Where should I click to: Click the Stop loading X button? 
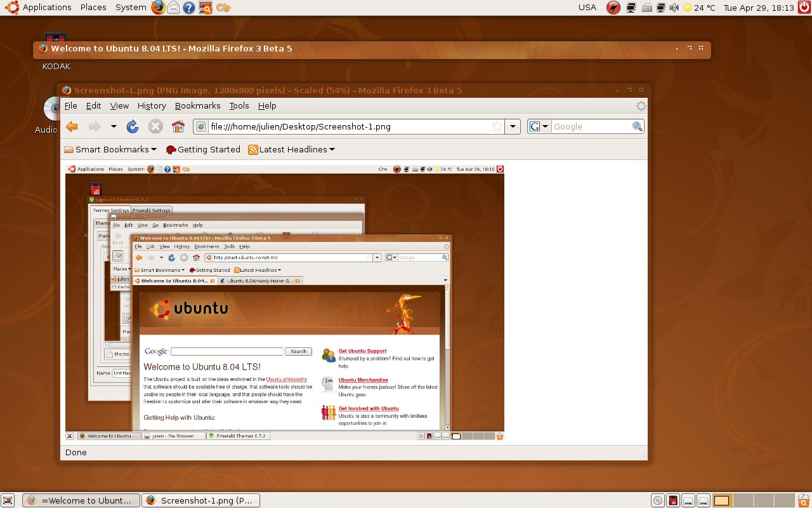point(155,126)
